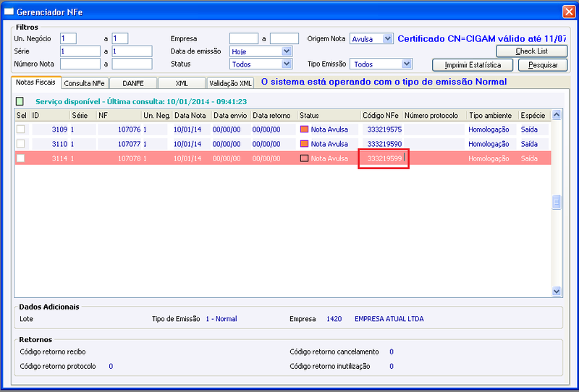Click the orange status icon for NF 107076
The width and height of the screenshot is (579, 392).
pos(304,129)
